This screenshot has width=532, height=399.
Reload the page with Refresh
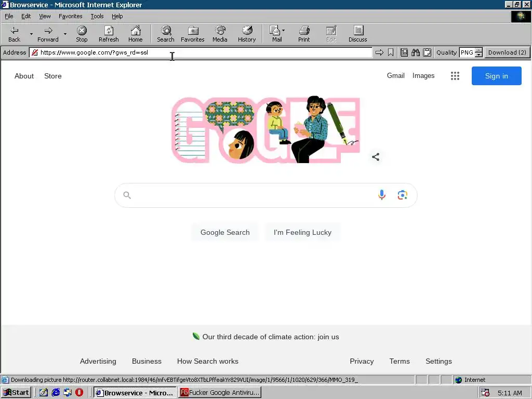pos(109,34)
